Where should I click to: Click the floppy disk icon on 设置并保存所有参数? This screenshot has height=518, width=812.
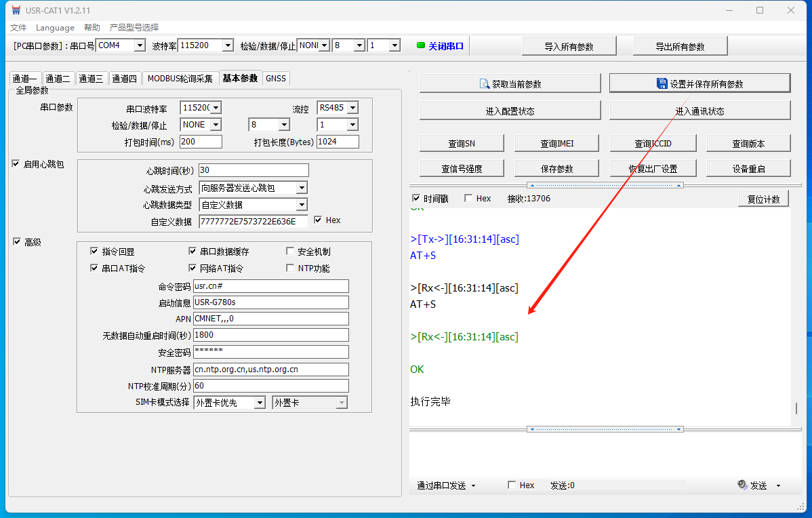click(x=662, y=83)
